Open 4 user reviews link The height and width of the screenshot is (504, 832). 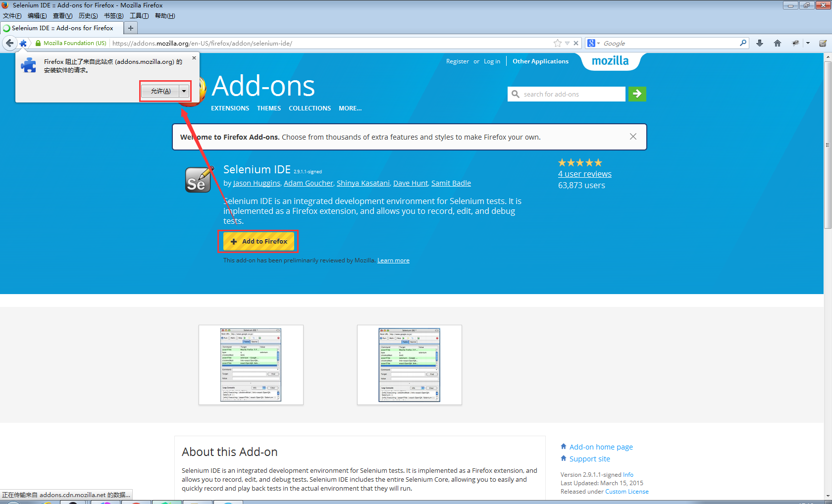point(584,174)
